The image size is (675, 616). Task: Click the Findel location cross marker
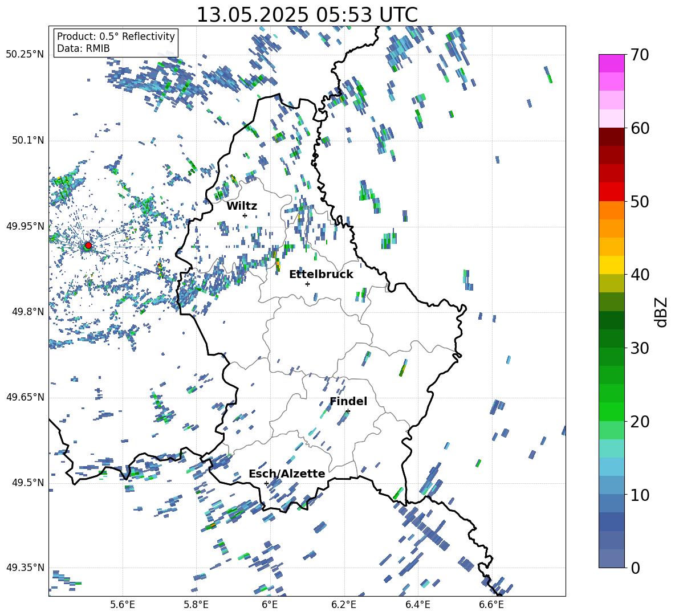348,411
